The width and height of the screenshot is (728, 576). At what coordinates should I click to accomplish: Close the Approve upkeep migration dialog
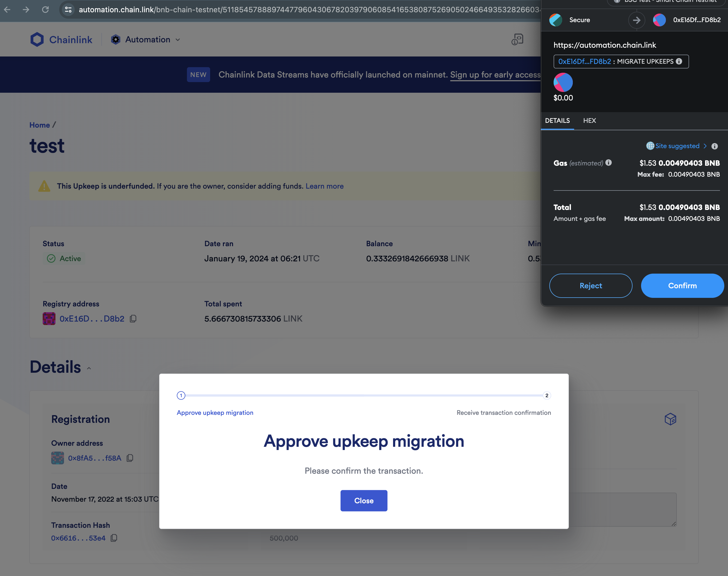[363, 500]
